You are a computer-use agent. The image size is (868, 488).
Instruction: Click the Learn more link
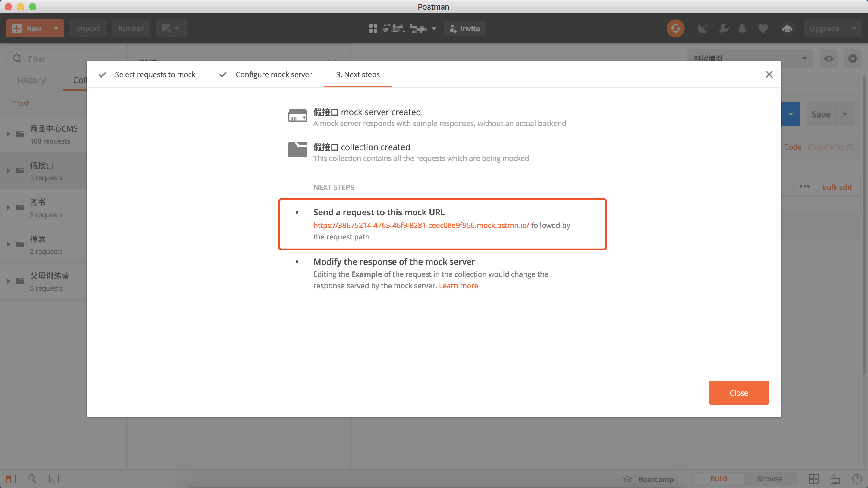click(x=458, y=286)
